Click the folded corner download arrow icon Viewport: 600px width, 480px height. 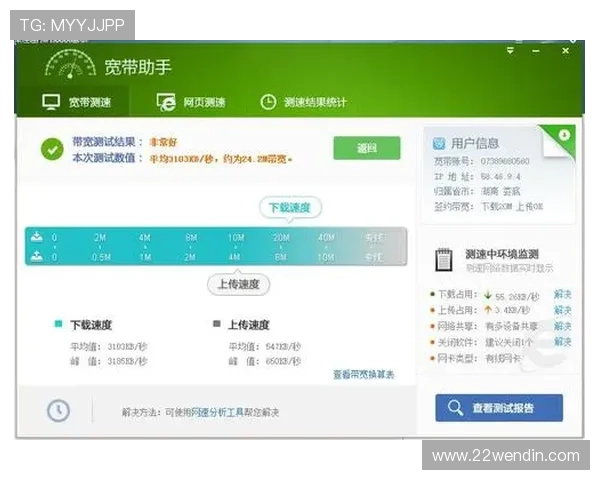click(x=564, y=135)
